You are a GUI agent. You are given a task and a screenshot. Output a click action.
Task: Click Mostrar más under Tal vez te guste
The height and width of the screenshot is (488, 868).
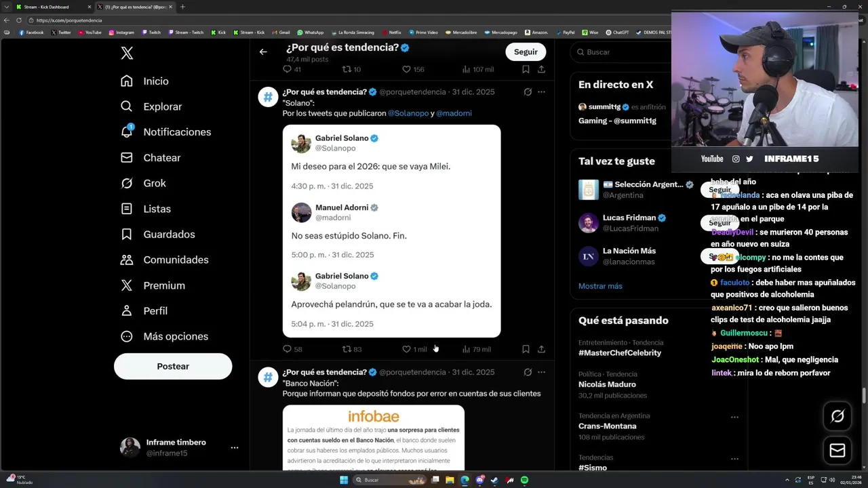click(x=600, y=286)
